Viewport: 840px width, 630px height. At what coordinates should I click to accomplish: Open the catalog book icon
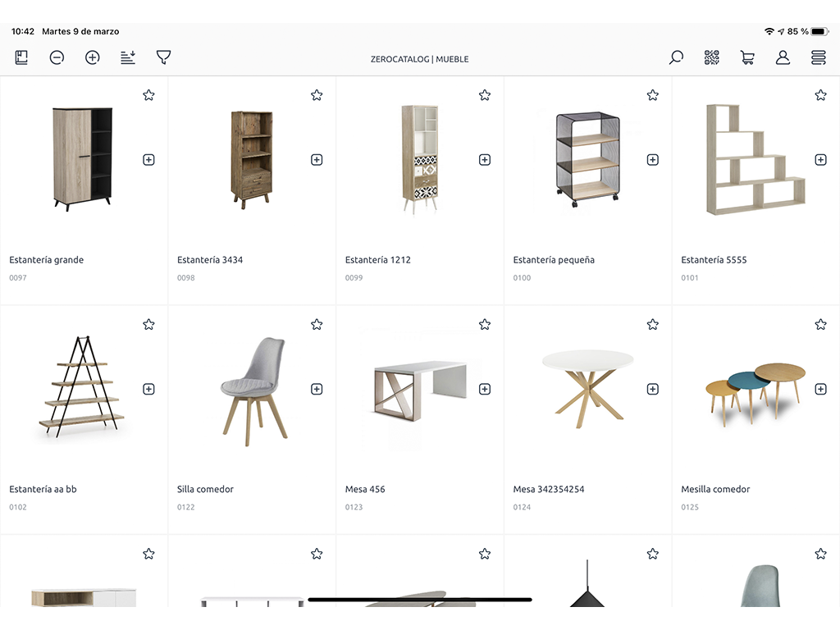point(21,57)
